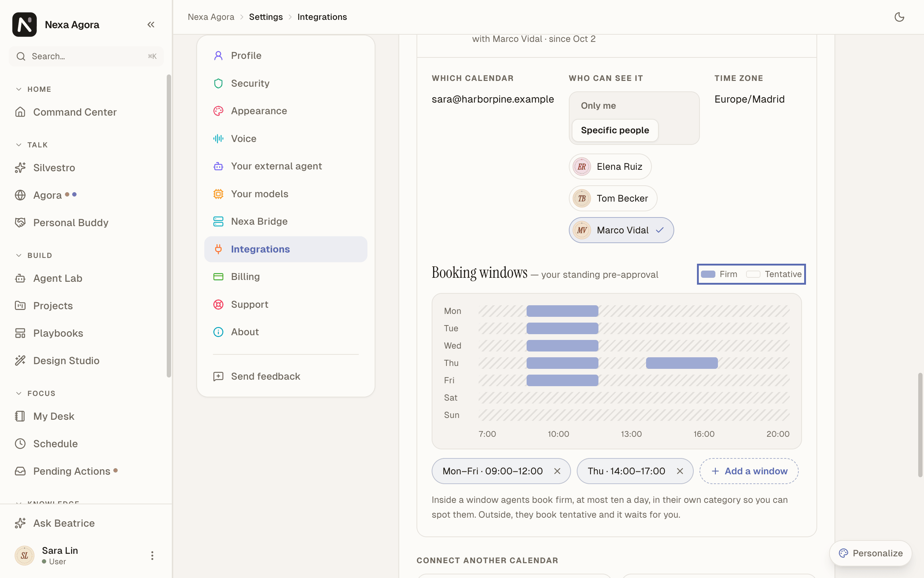Click the Tentative legend swatch
Image resolution: width=924 pixels, height=578 pixels.
pyautogui.click(x=753, y=274)
